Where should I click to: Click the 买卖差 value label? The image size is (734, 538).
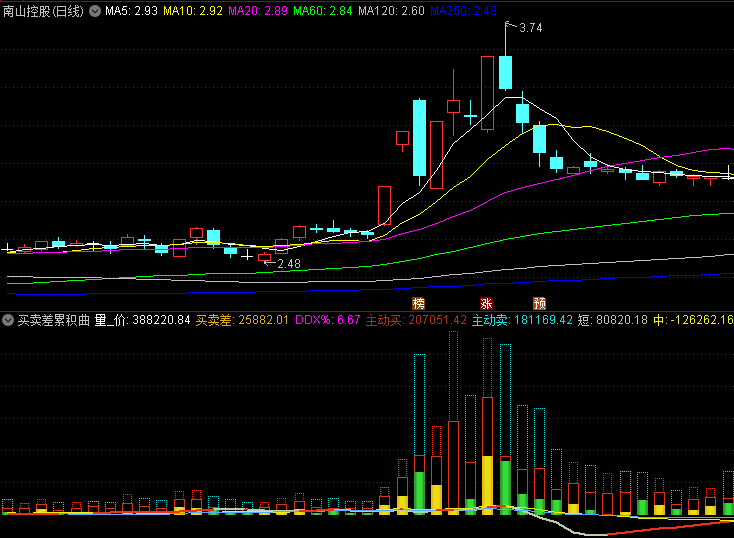pos(242,320)
